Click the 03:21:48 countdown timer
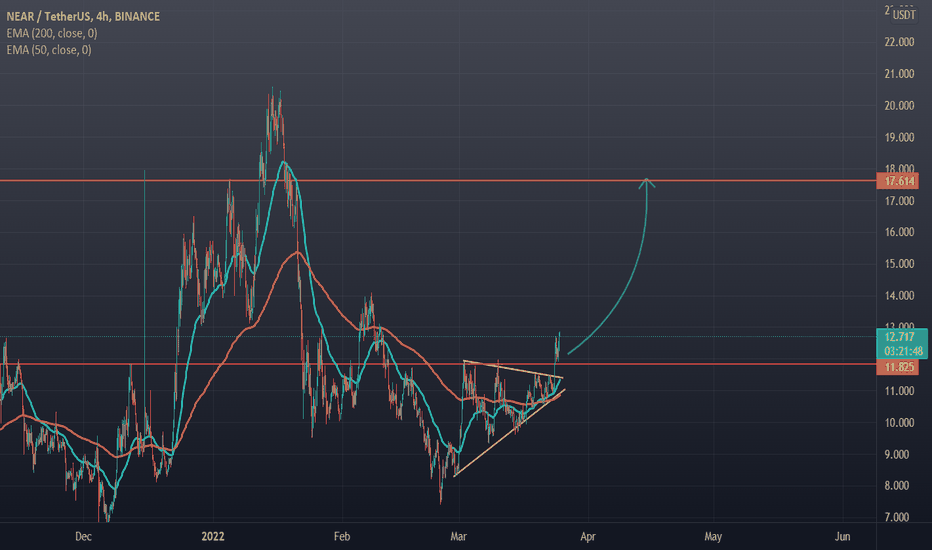The image size is (932, 550). point(903,351)
